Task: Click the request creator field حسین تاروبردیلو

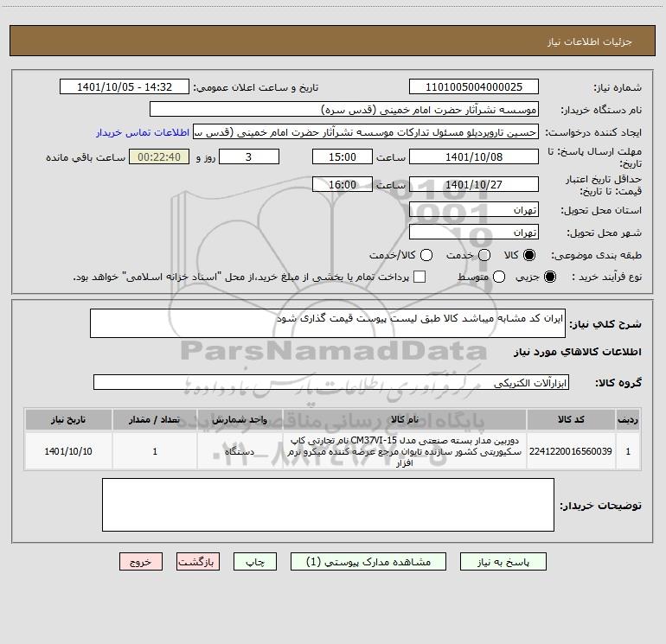Action: (366, 131)
